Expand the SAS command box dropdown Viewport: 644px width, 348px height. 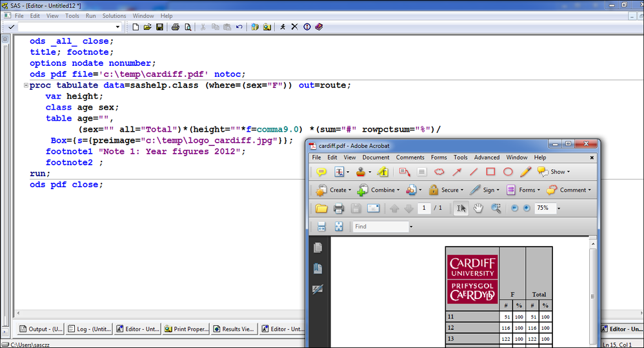[117, 27]
